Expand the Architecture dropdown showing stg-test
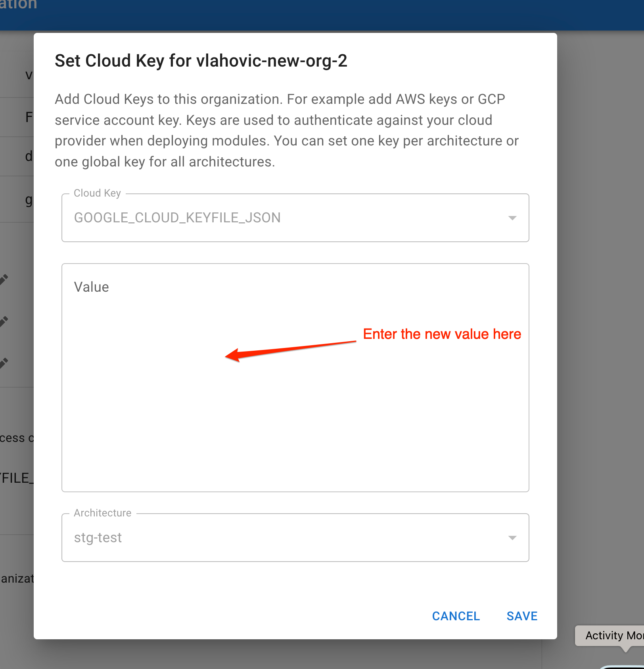 [295, 537]
